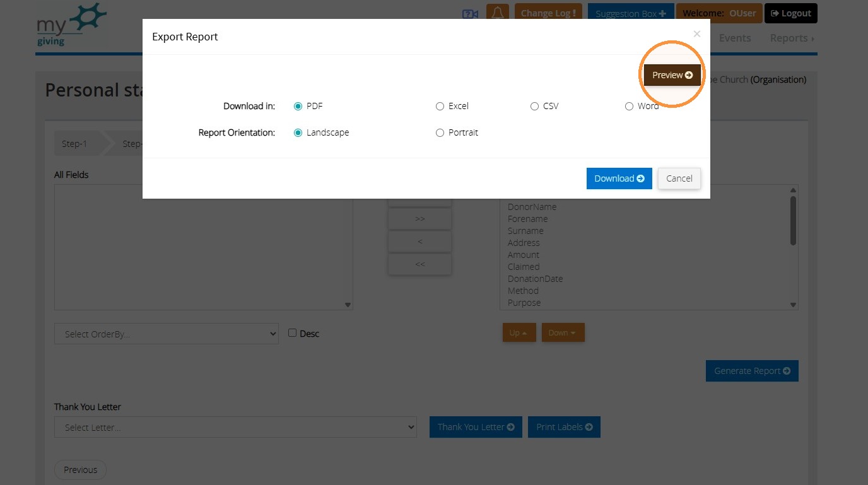Click Generate Report button

tap(752, 371)
